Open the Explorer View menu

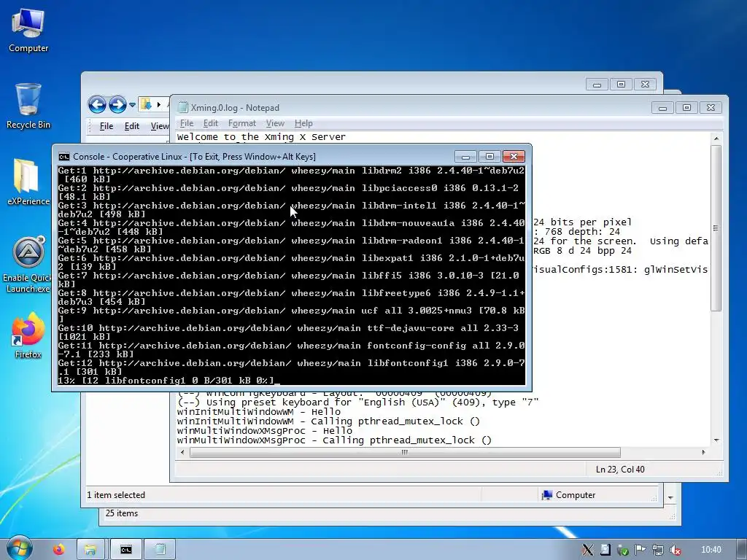[x=160, y=126]
